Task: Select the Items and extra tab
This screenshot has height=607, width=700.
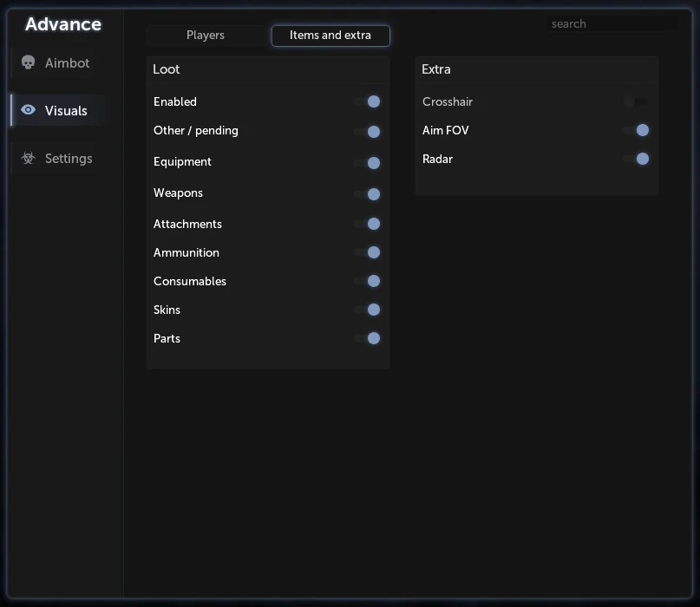Action: click(x=330, y=36)
